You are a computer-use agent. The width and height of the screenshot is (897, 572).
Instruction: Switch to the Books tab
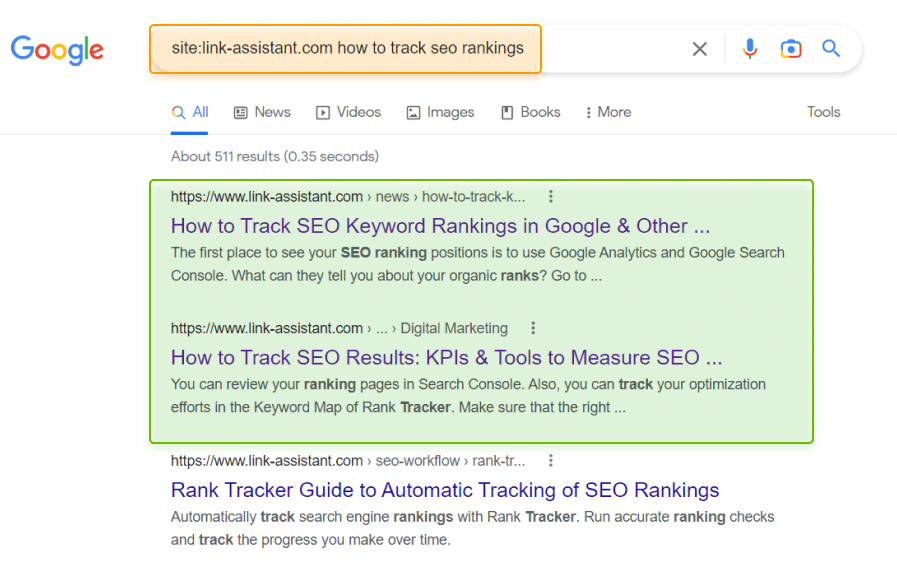(x=530, y=112)
